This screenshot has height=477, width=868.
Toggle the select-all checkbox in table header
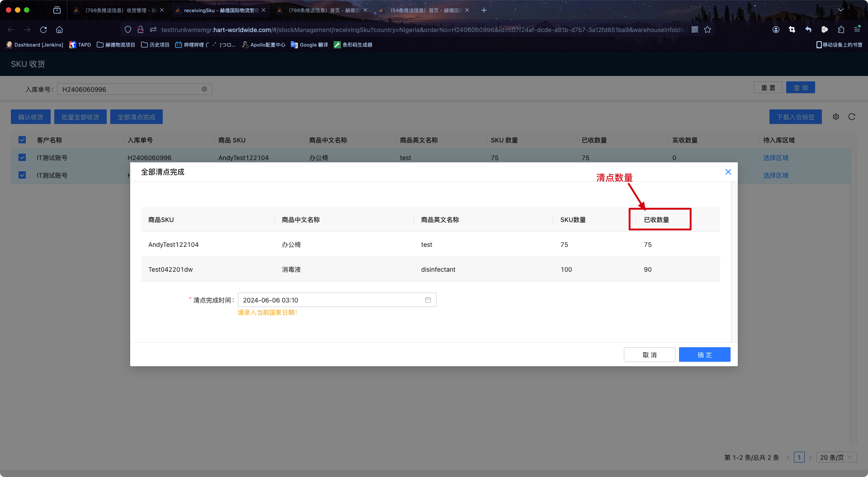point(22,140)
